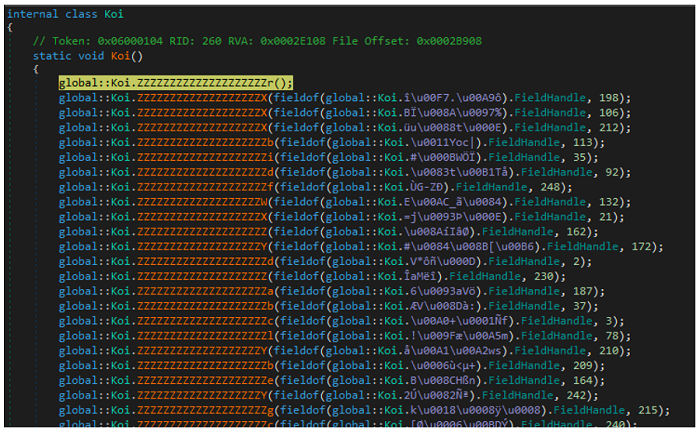
Task: Click the argument 230
Action: tap(544, 276)
